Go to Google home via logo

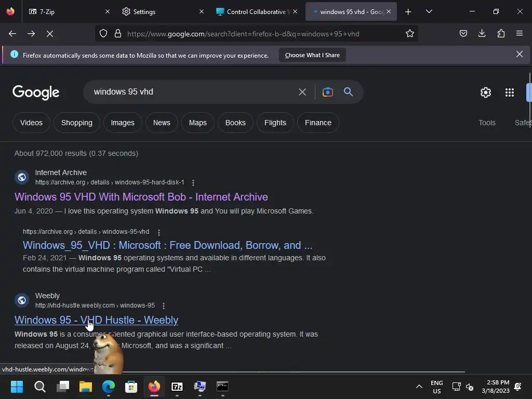[36, 92]
